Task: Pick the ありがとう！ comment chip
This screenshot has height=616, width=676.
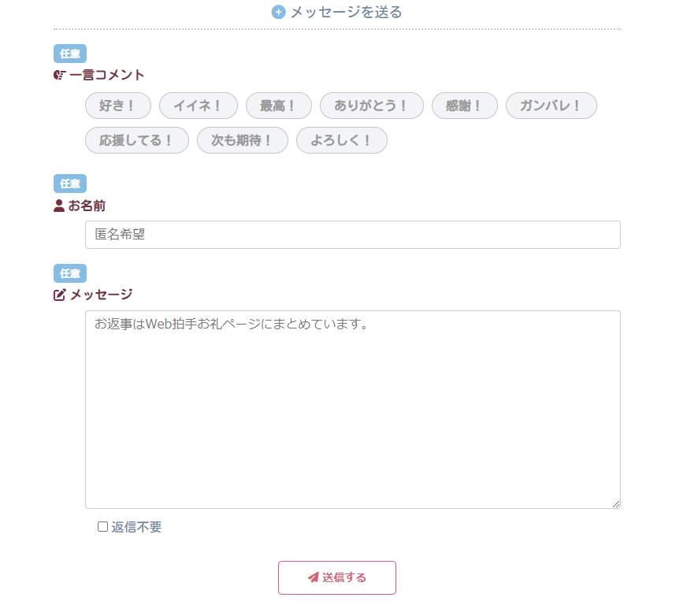Action: click(372, 106)
